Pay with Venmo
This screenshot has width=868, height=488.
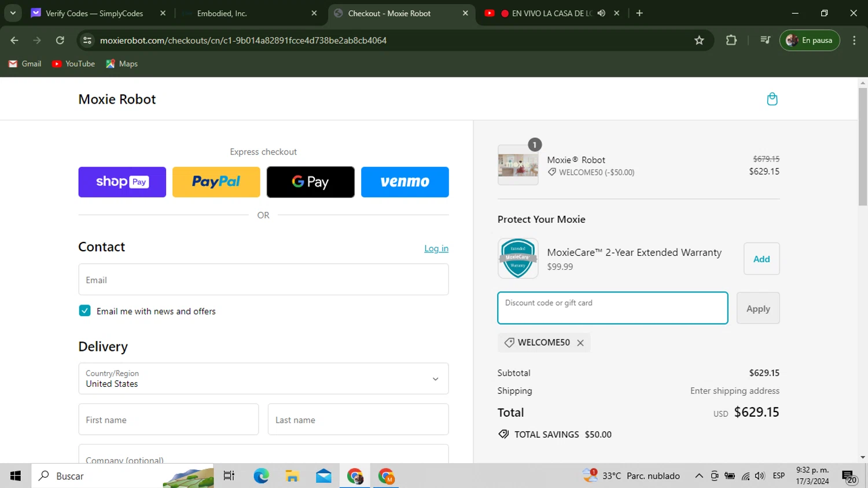(x=405, y=182)
